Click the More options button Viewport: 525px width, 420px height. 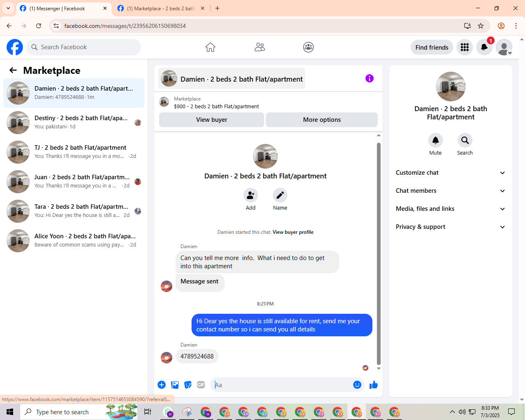[322, 120]
